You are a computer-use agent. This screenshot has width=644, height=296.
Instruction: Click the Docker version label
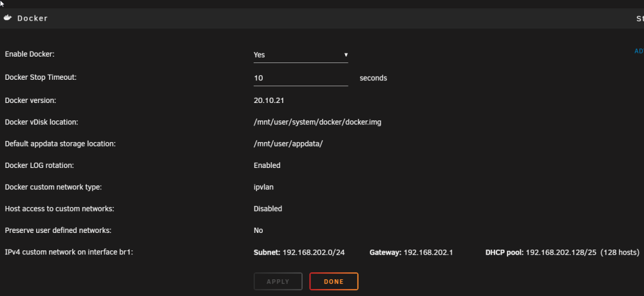click(x=30, y=100)
